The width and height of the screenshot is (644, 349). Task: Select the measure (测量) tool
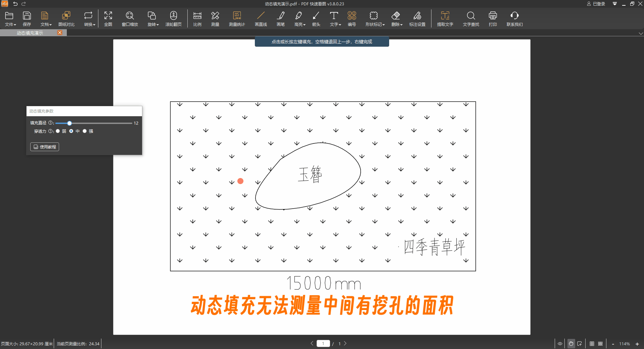tap(215, 19)
